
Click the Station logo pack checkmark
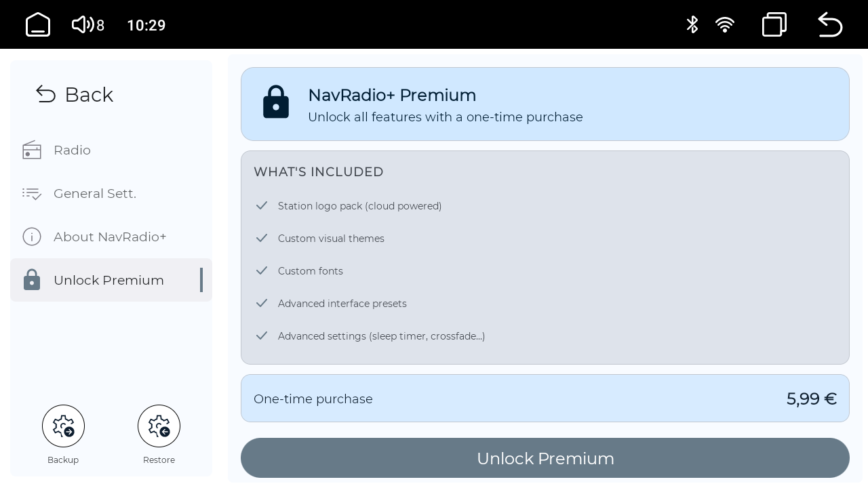pos(262,205)
